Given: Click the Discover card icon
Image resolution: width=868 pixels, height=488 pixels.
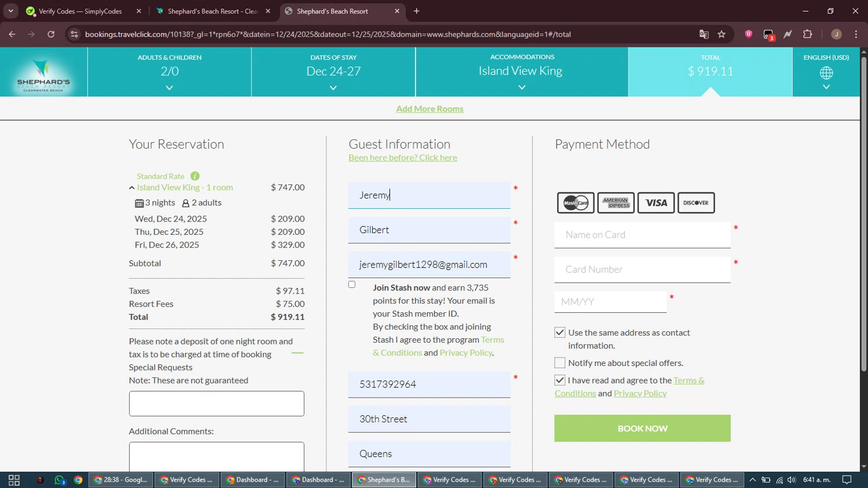Looking at the screenshot, I should tap(696, 203).
